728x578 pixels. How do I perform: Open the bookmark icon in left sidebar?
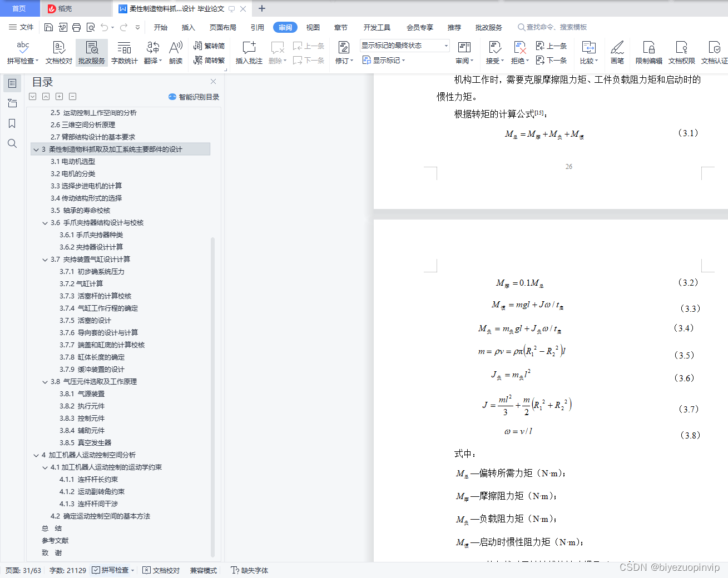tap(12, 123)
